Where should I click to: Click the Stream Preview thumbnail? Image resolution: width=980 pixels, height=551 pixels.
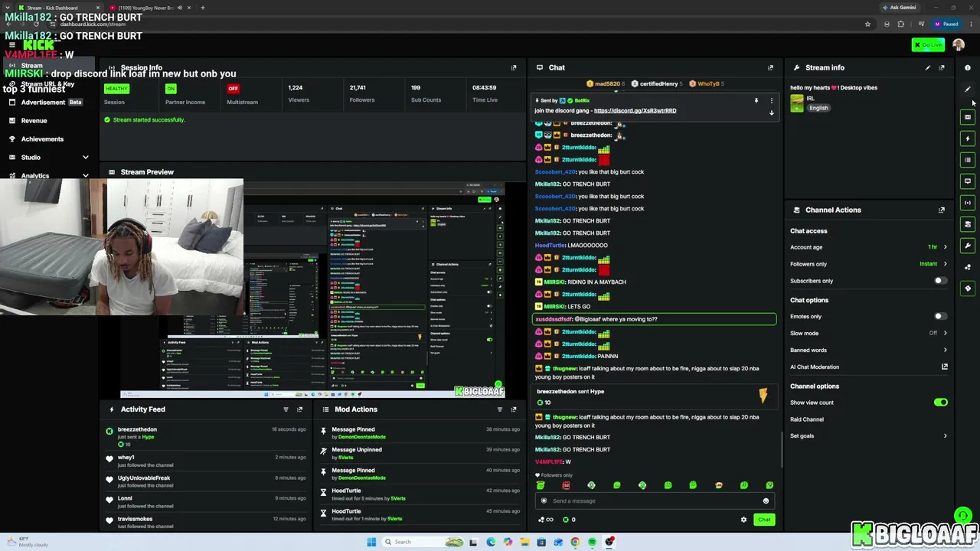pos(312,290)
